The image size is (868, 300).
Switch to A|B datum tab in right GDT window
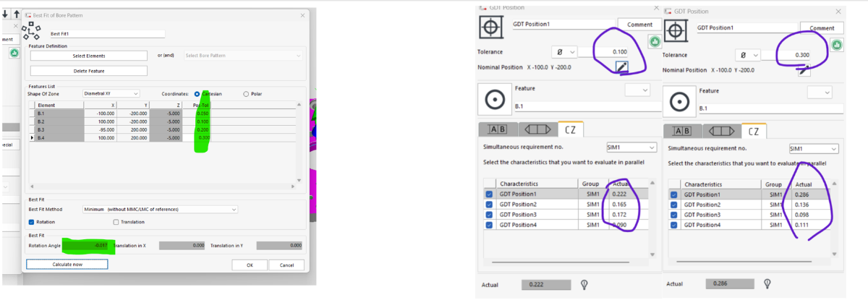[683, 132]
